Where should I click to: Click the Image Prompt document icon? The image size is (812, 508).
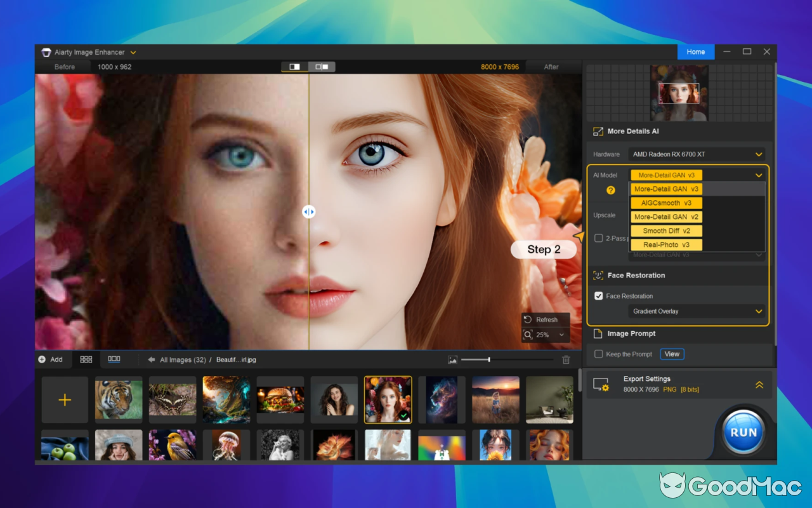pyautogui.click(x=597, y=333)
